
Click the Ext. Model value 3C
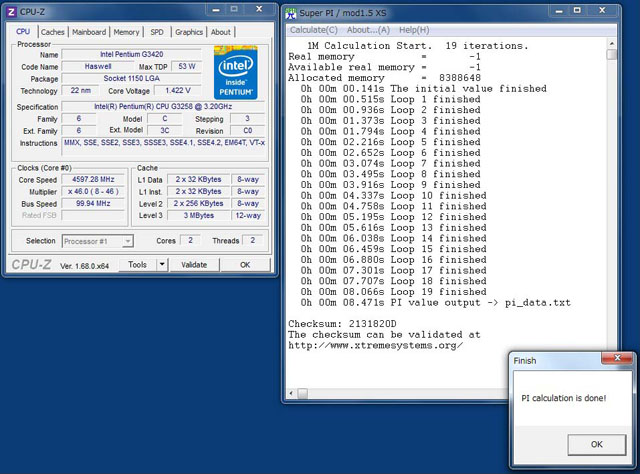(x=164, y=130)
